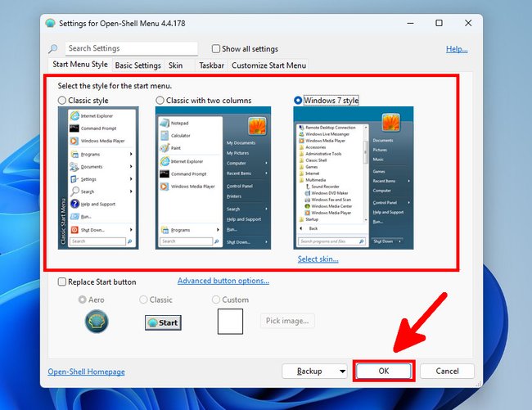Select the Windows 7 style radio button

pos(298,101)
